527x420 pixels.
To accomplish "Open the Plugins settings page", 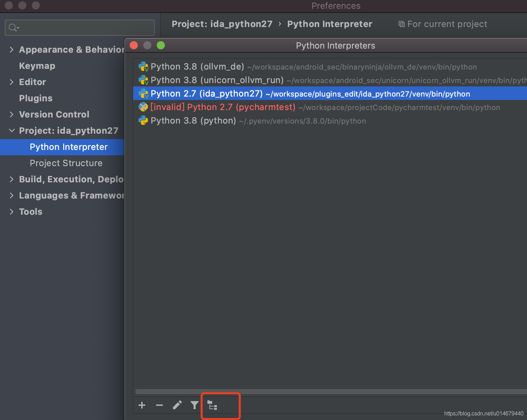I will pos(36,98).
